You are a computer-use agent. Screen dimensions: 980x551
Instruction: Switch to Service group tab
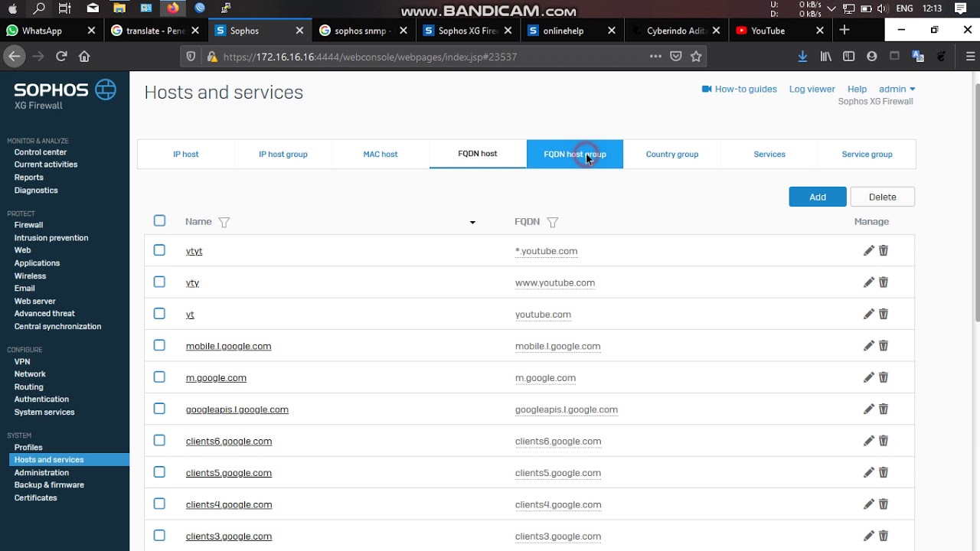point(867,154)
